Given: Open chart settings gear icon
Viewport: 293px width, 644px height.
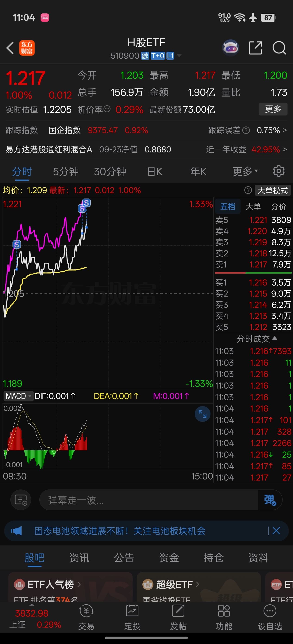Looking at the screenshot, I should pyautogui.click(x=279, y=171).
